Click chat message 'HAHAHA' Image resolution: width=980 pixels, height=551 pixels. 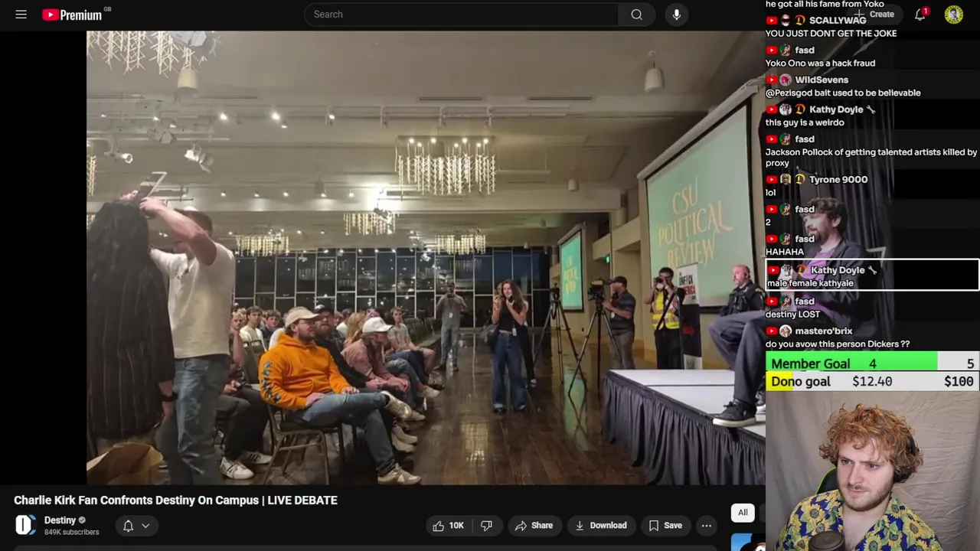(x=785, y=252)
